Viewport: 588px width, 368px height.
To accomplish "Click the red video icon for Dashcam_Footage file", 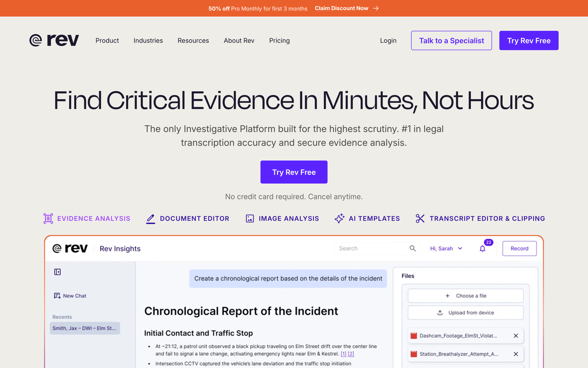I will click(x=413, y=336).
